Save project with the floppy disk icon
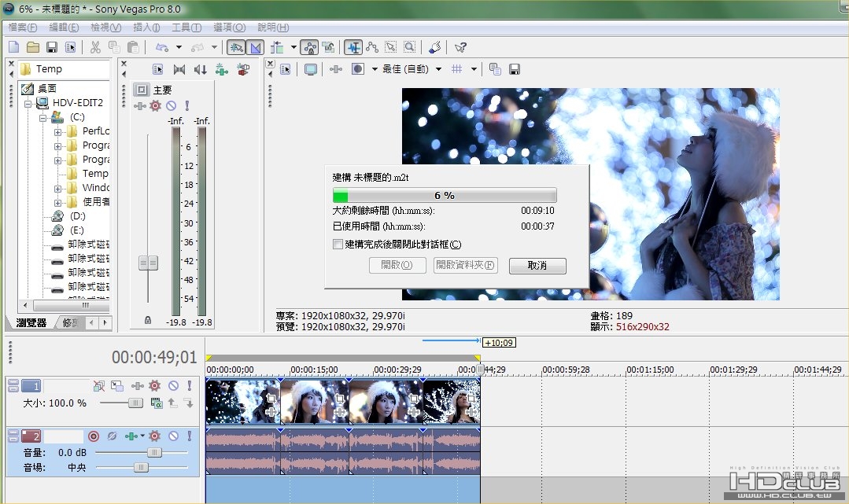 point(51,48)
